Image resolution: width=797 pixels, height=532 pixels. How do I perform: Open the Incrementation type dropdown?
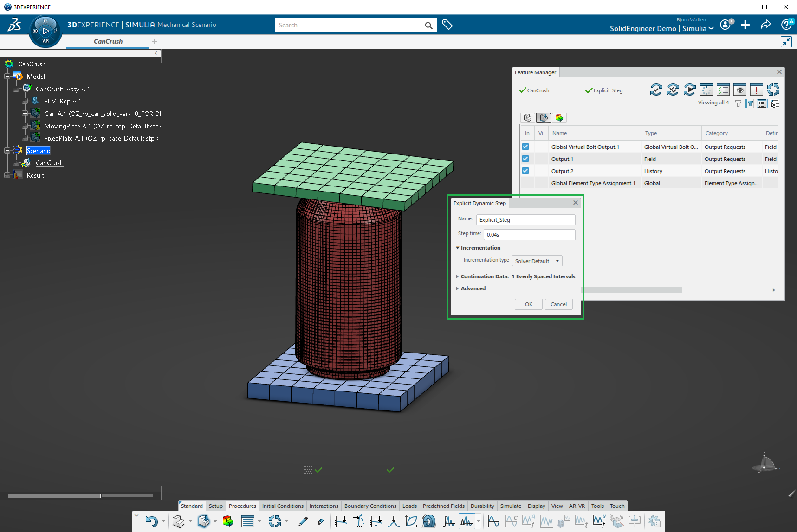coord(537,261)
